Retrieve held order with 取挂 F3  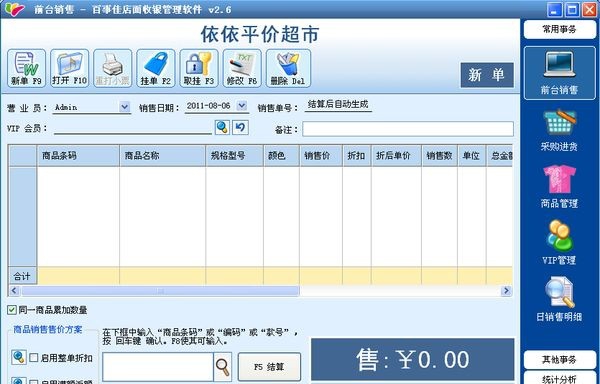[x=199, y=68]
